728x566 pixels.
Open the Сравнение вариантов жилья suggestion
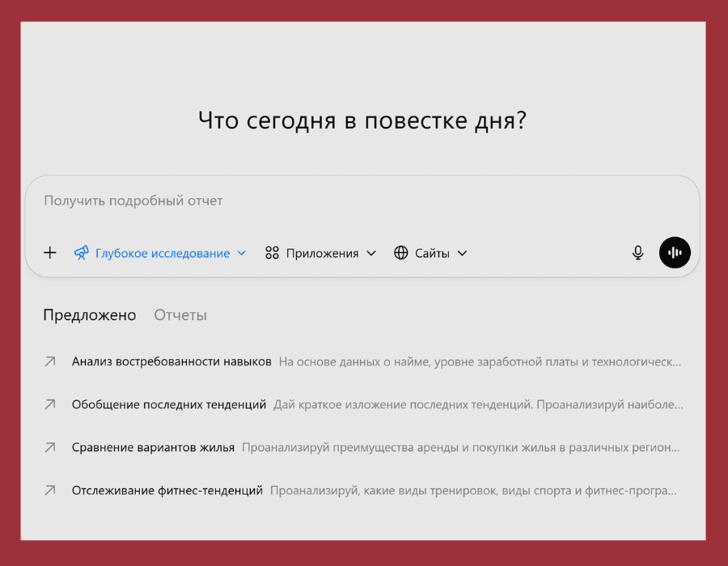click(150, 447)
